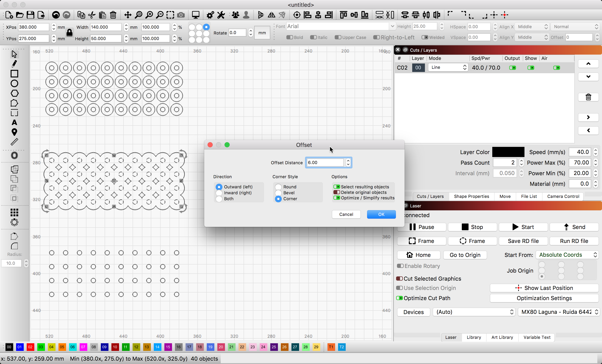Screen dimensions: 602x364
Task: Select the Polygon hexagon tool
Action: [x=14, y=93]
